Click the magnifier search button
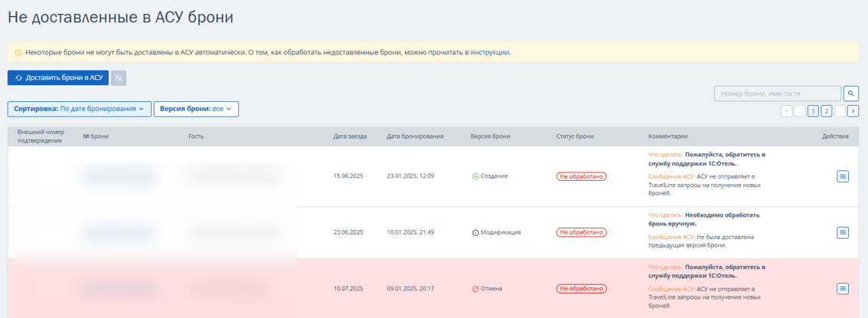Image resolution: width=868 pixels, height=318 pixels. point(851,93)
